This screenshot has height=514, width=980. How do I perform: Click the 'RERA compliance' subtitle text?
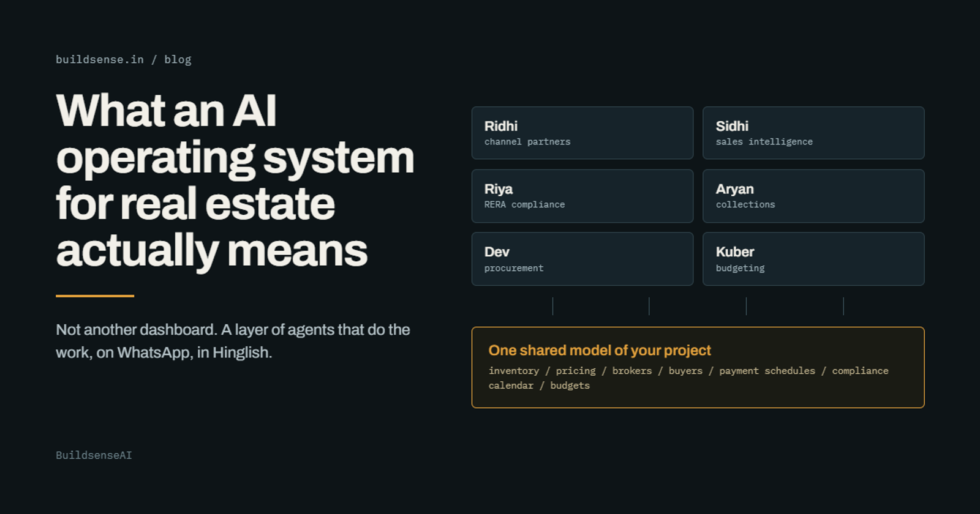pos(524,204)
